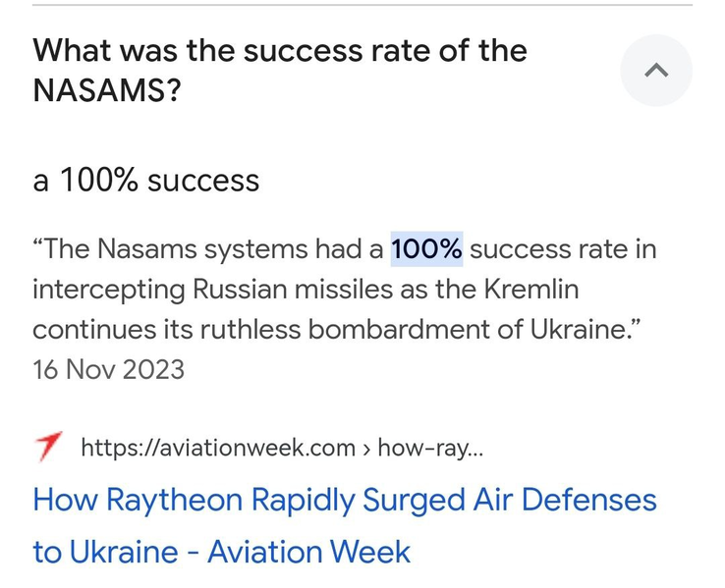Open the 'How Raytheon Rapidly Surged' link
The height and width of the screenshot is (588, 725).
(x=345, y=525)
